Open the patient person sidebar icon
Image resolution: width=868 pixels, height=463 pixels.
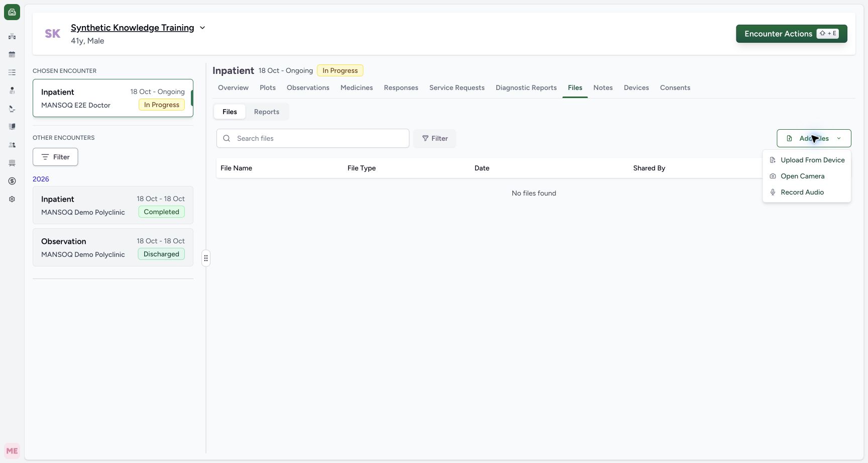click(12, 90)
